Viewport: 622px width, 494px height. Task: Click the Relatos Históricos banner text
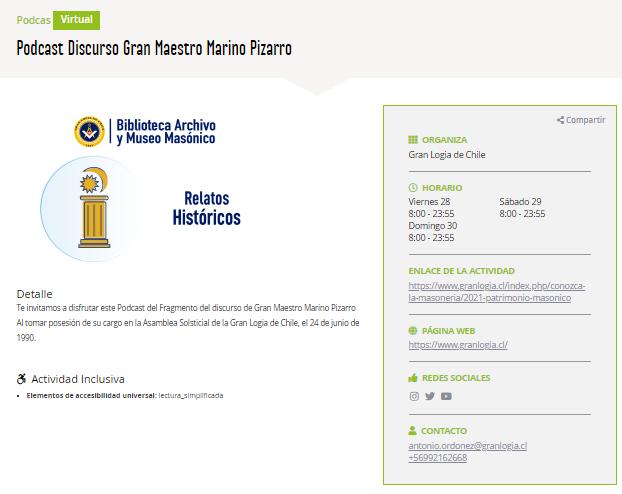[x=206, y=208]
